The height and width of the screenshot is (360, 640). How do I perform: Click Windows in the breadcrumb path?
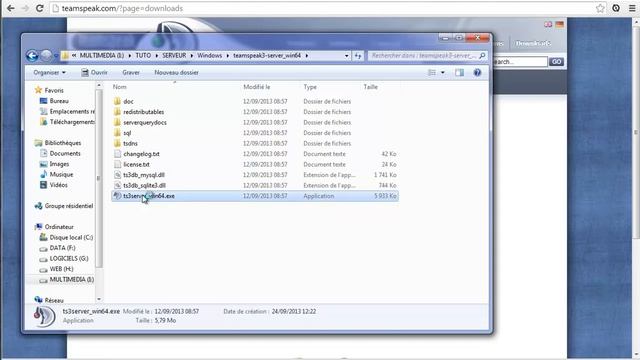(x=209, y=56)
